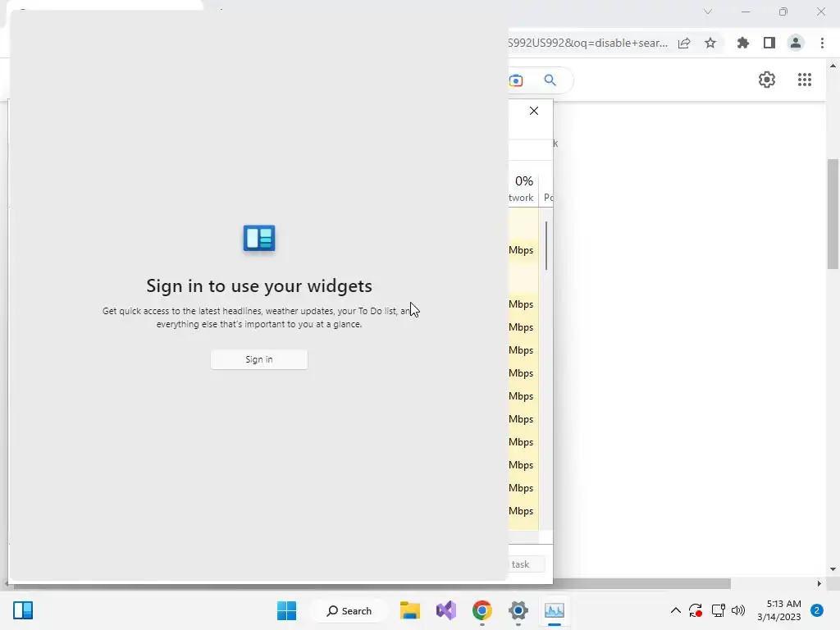Open the volume speaker tray icon
The image size is (840, 630).
pyautogui.click(x=738, y=610)
